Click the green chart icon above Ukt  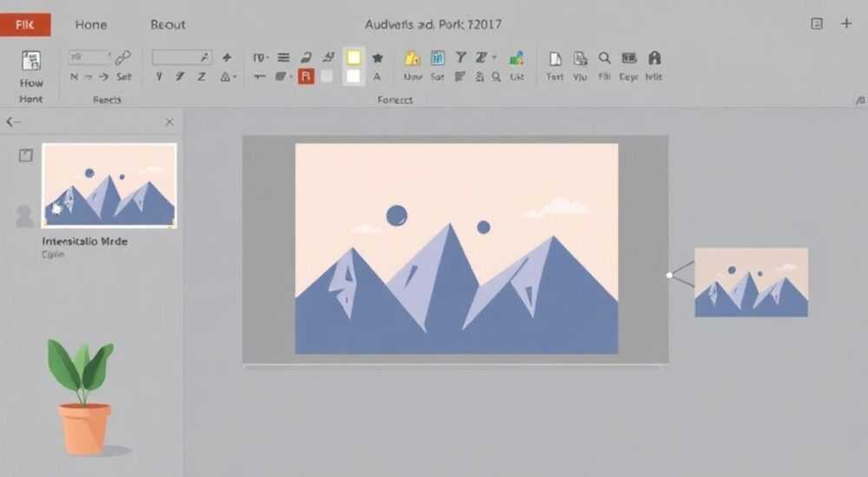[516, 57]
